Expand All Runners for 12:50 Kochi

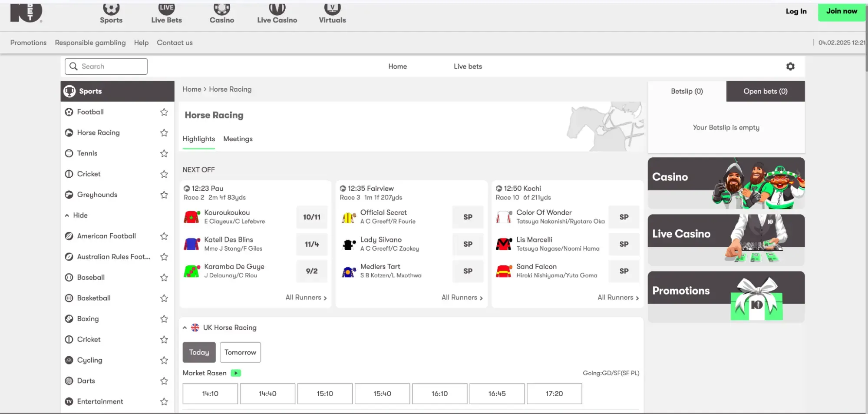tap(618, 298)
